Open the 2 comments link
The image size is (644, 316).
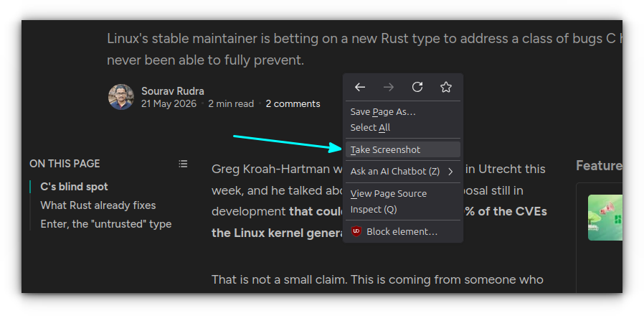[293, 103]
